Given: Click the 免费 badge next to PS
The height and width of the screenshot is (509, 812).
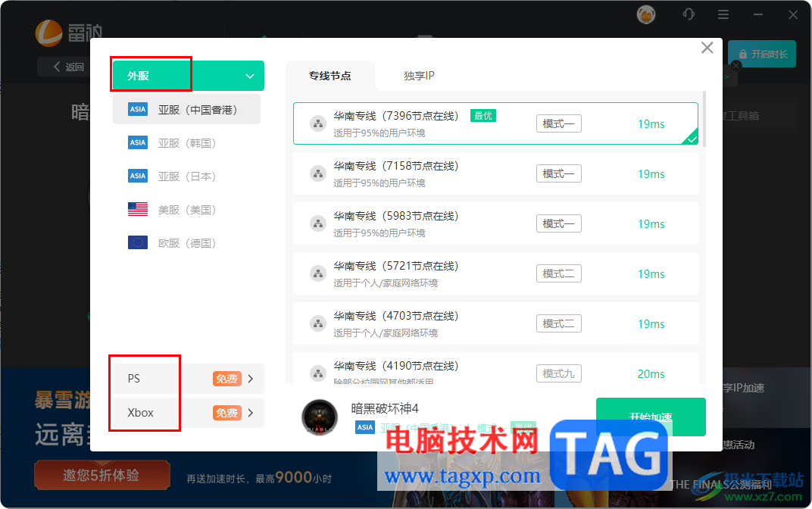Looking at the screenshot, I should (226, 379).
